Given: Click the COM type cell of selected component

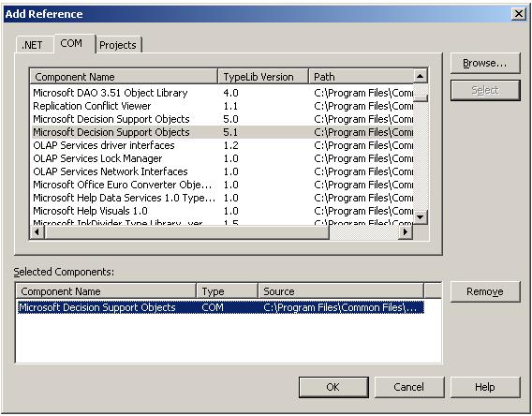Looking at the screenshot, I should tap(213, 307).
